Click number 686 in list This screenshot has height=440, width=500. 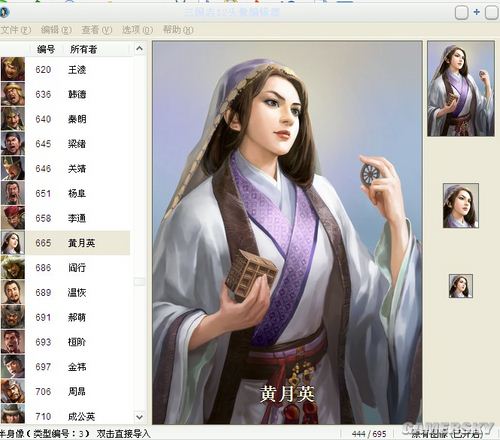(43, 268)
